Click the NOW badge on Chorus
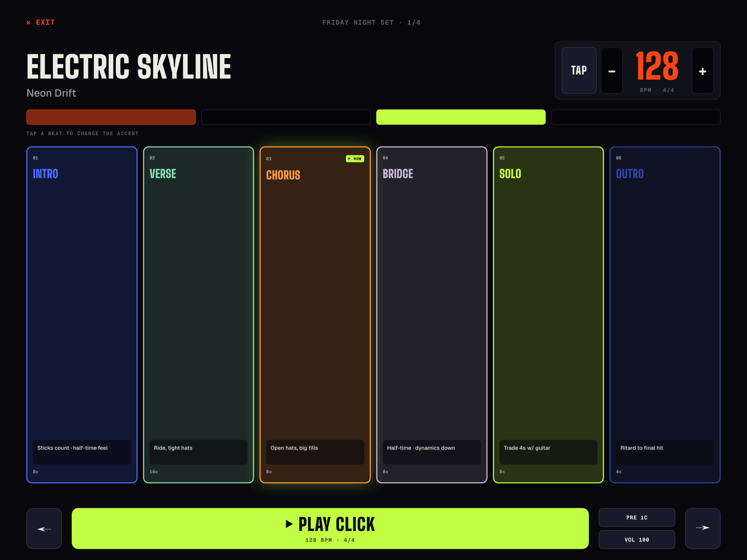747x560 pixels. click(355, 159)
